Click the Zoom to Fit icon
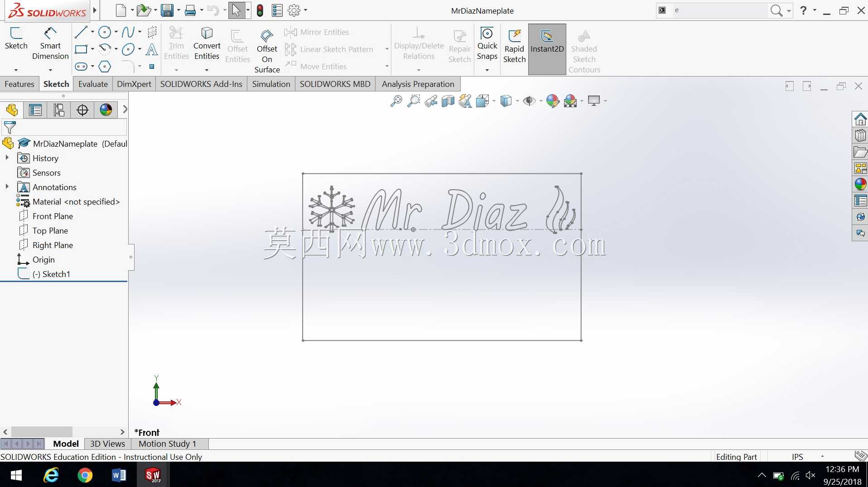Viewport: 868px width, 487px height. pos(396,100)
